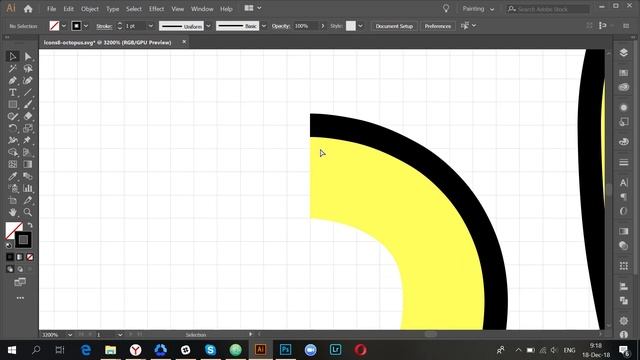Select the Artboard tool
Viewport: 640px width, 360px height.
point(13,200)
